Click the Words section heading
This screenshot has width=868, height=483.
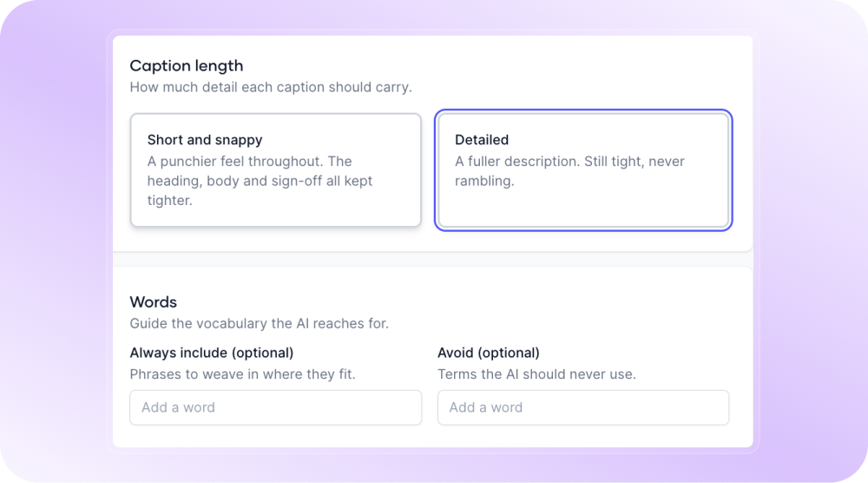[x=154, y=302]
